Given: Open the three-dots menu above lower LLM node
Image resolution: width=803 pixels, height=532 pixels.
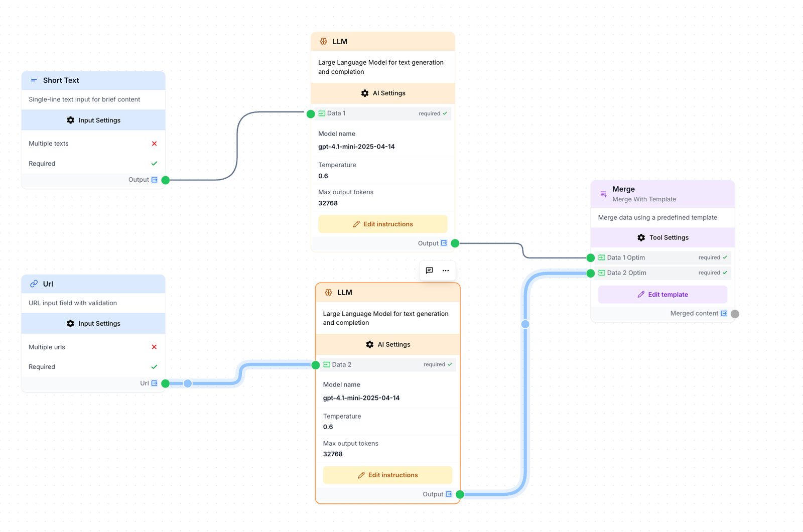Looking at the screenshot, I should pyautogui.click(x=446, y=271).
